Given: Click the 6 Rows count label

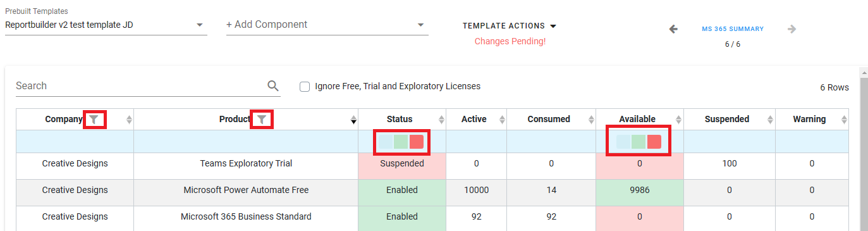Looking at the screenshot, I should (x=834, y=87).
